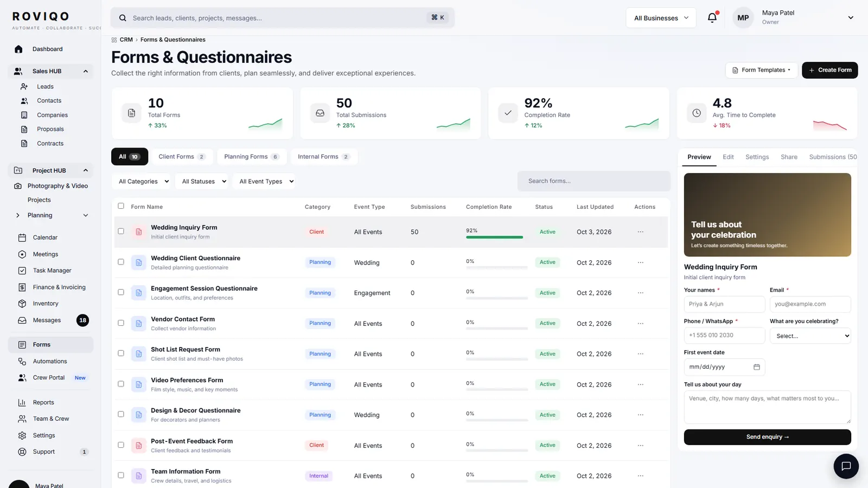Collapse the Sales HUB section
Viewport: 868px width, 488px height.
pos(86,71)
